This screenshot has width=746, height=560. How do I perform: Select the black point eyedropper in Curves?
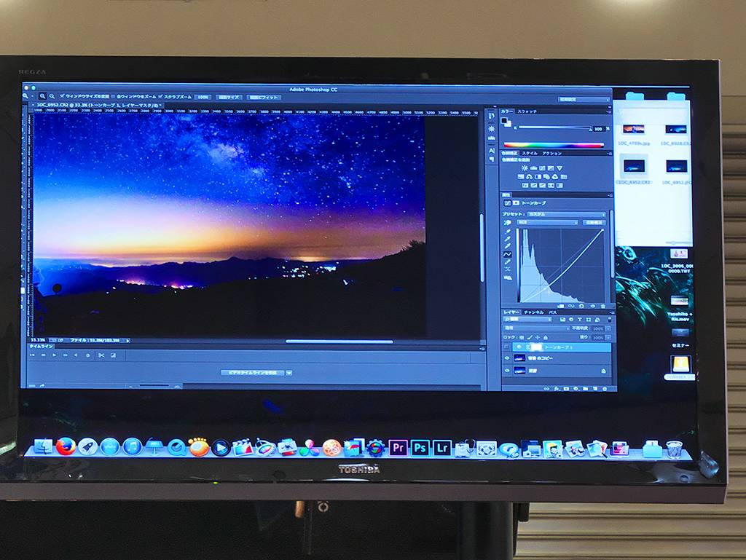point(508,232)
